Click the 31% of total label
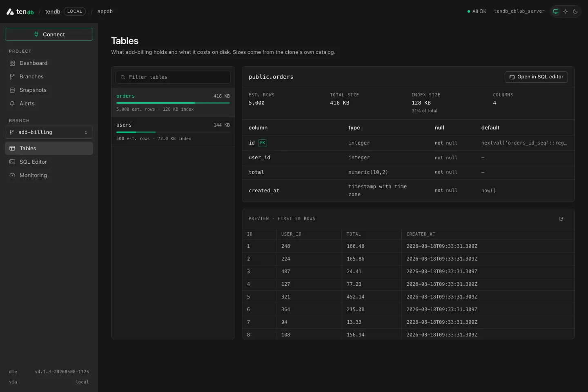588x392 pixels. pos(424,111)
